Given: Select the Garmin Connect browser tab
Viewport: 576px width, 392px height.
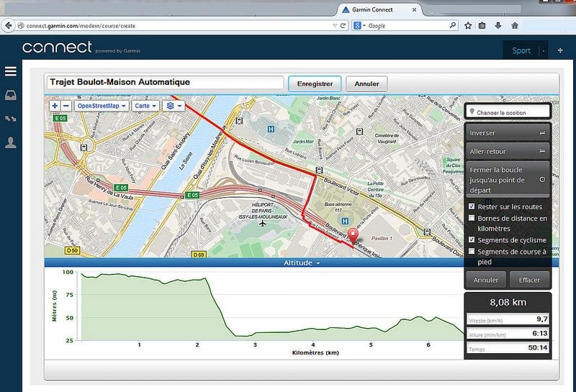Looking at the screenshot, I should (x=379, y=10).
